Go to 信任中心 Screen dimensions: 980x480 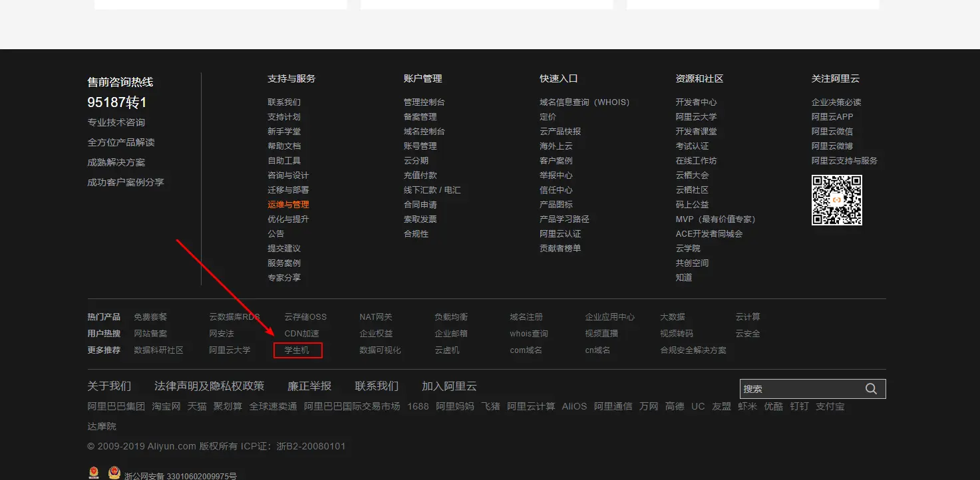pyautogui.click(x=556, y=190)
